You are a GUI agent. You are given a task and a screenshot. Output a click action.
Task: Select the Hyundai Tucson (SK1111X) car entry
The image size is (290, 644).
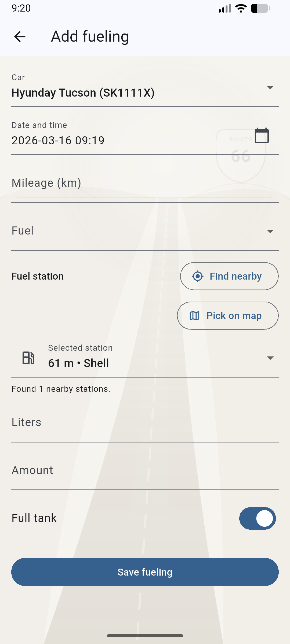pos(83,93)
